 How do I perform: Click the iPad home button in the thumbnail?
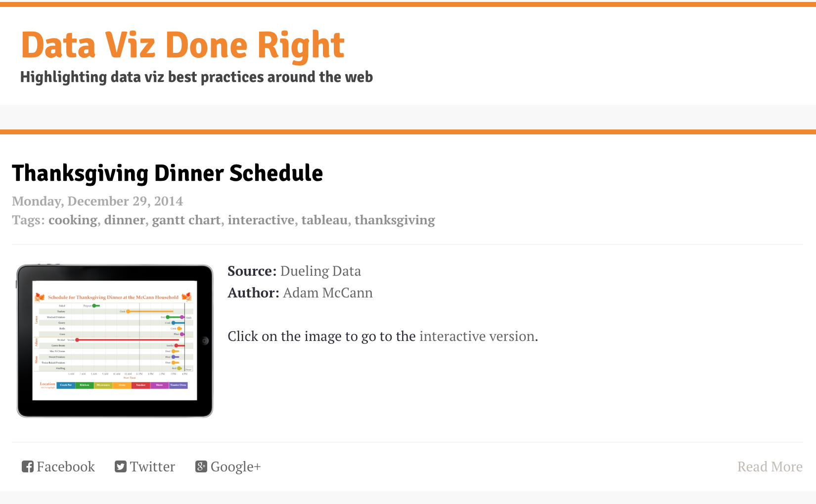click(x=205, y=340)
